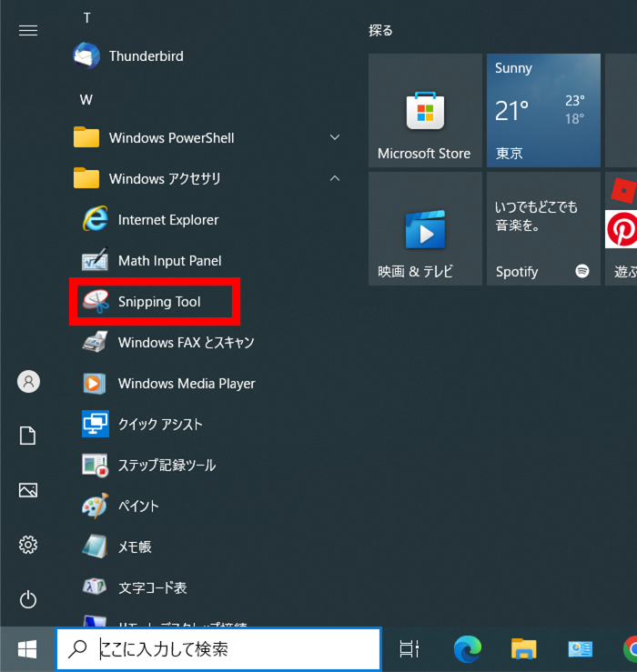Open the Microsoft Store tile

[x=425, y=110]
